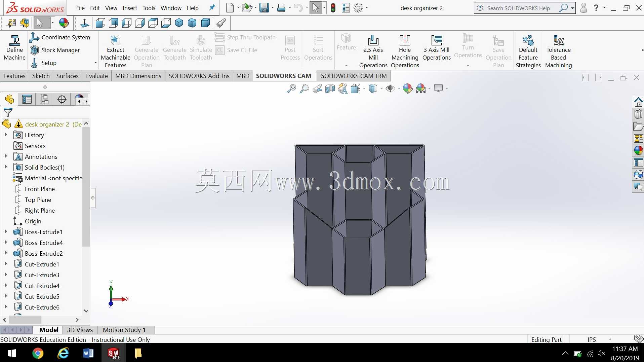Click the Edit Appearance color ball
The width and height of the screenshot is (644, 362).
407,88
